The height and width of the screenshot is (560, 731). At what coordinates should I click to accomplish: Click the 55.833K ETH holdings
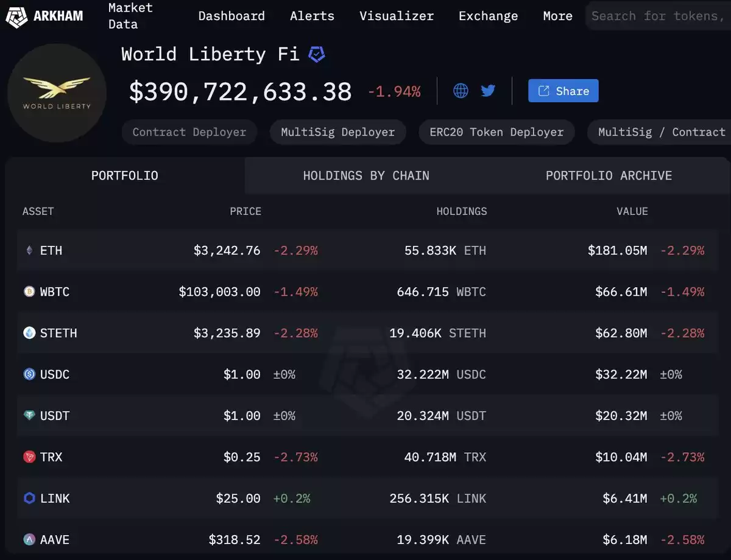[x=445, y=250]
